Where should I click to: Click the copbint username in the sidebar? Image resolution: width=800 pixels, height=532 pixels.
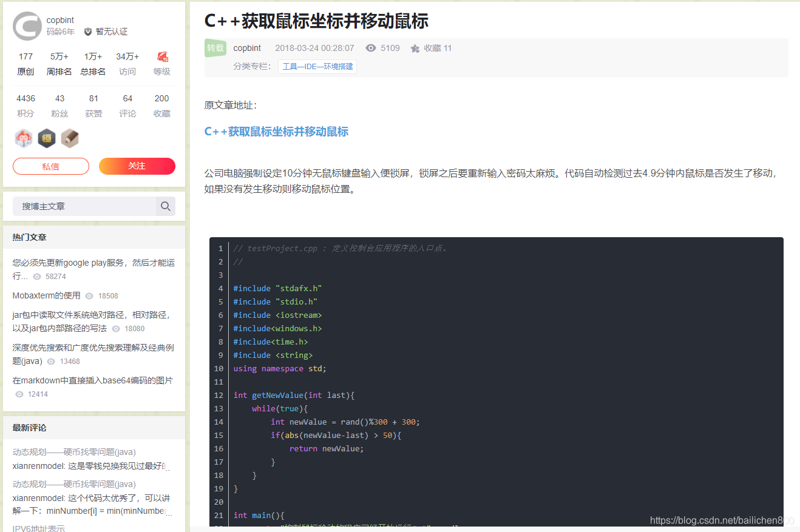pos(60,20)
